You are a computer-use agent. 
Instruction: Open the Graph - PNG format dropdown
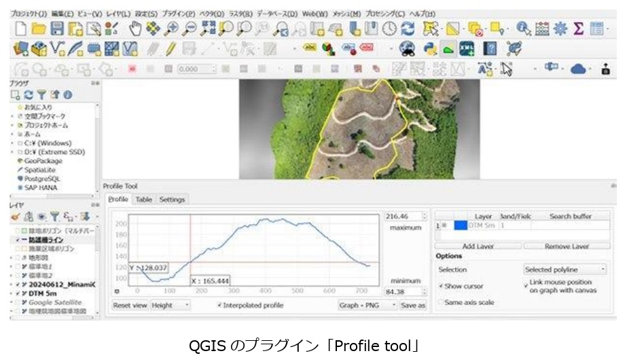coord(367,306)
